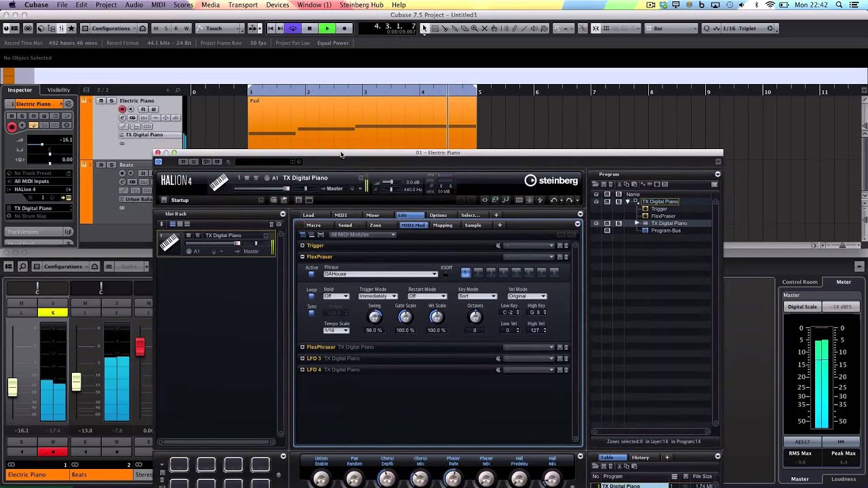Record-enable the Electric Piano track in list
This screenshot has height=488, width=868.
pyautogui.click(x=122, y=109)
